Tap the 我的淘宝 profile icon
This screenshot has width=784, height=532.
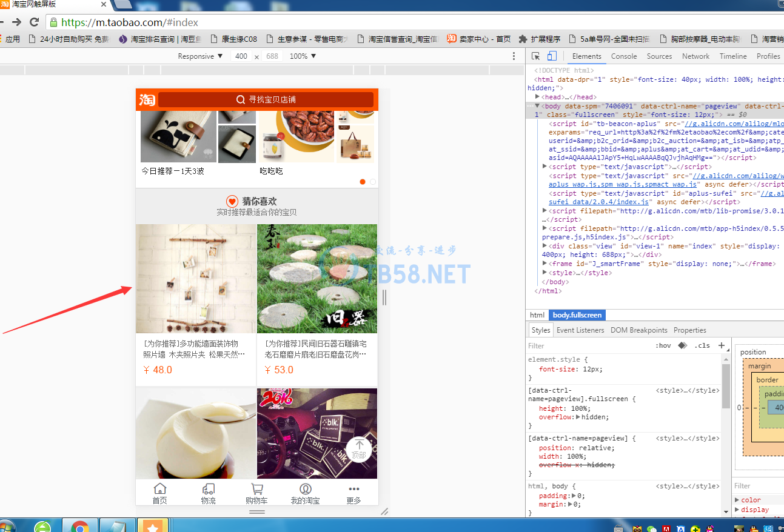click(x=305, y=494)
